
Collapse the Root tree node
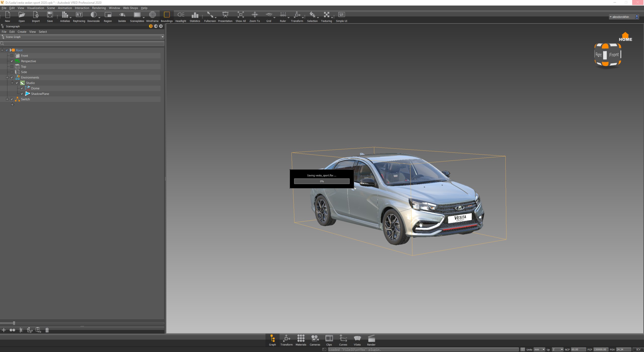(2, 50)
